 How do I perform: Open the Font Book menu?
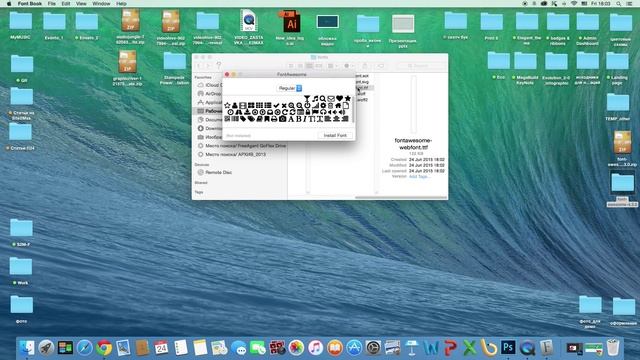tap(29, 3)
